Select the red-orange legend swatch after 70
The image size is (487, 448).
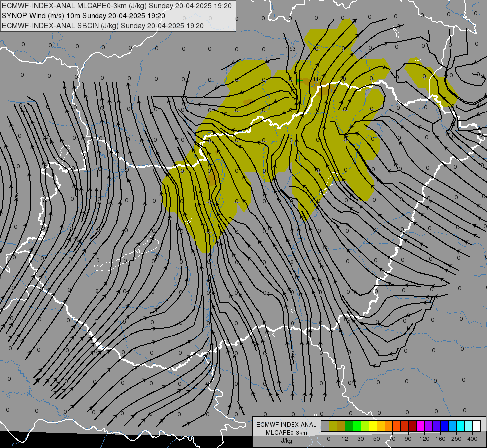click(397, 426)
